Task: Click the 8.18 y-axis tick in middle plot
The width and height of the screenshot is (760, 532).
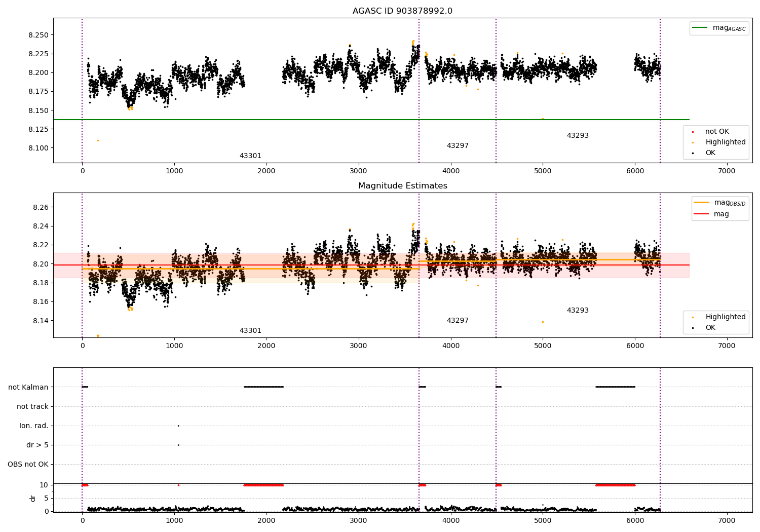Action: tap(41, 283)
